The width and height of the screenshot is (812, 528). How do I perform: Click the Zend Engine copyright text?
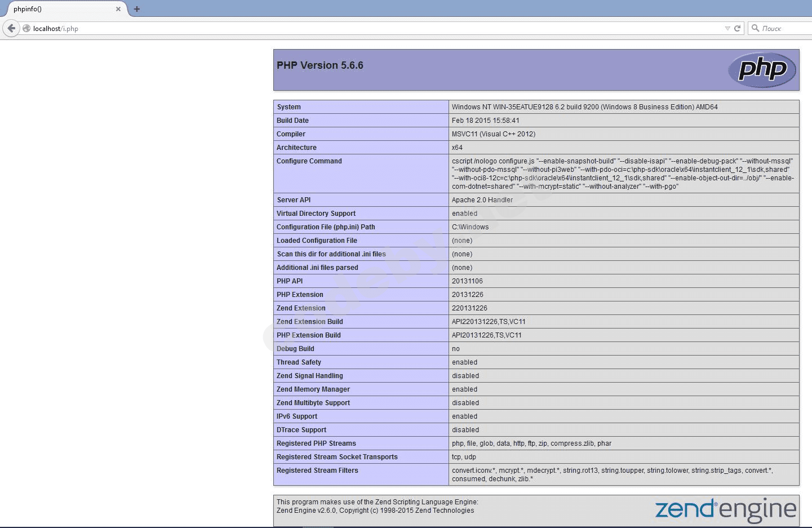click(376, 511)
